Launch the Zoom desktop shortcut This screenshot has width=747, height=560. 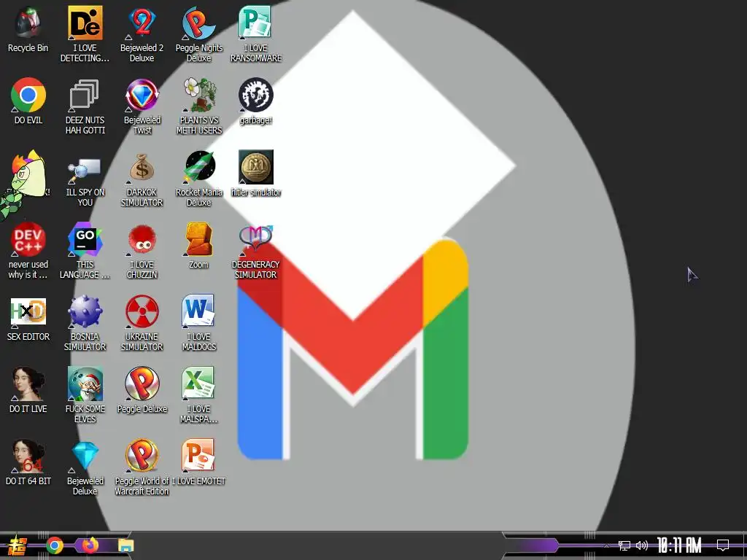coord(199,239)
